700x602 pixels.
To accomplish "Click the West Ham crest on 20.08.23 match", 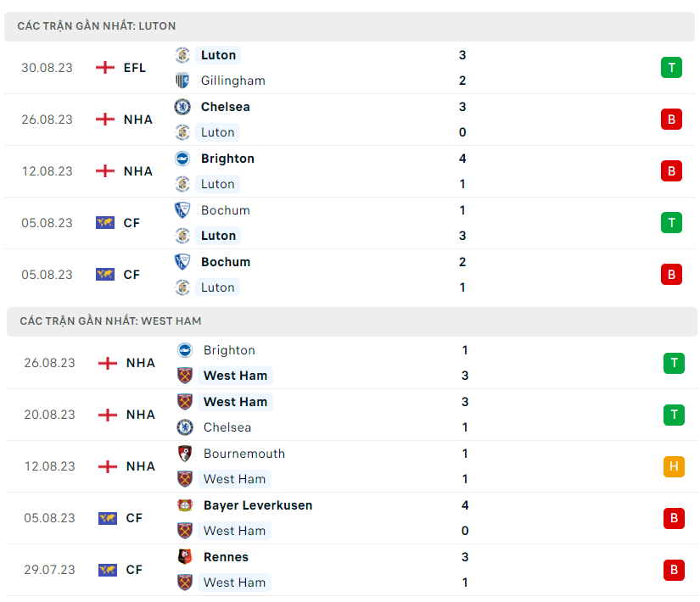I will click(185, 402).
